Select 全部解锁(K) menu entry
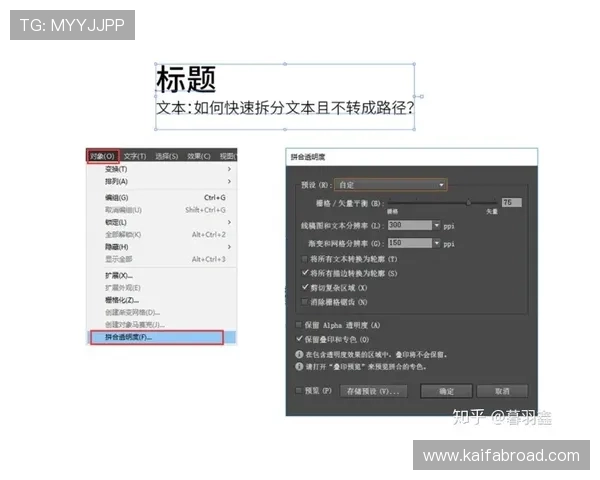The width and height of the screenshot is (600, 480). [x=161, y=234]
